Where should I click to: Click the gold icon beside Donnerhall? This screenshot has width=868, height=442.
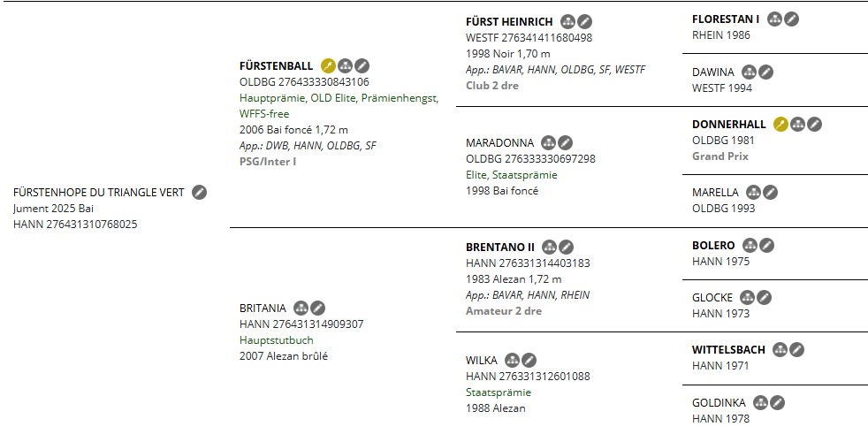780,124
